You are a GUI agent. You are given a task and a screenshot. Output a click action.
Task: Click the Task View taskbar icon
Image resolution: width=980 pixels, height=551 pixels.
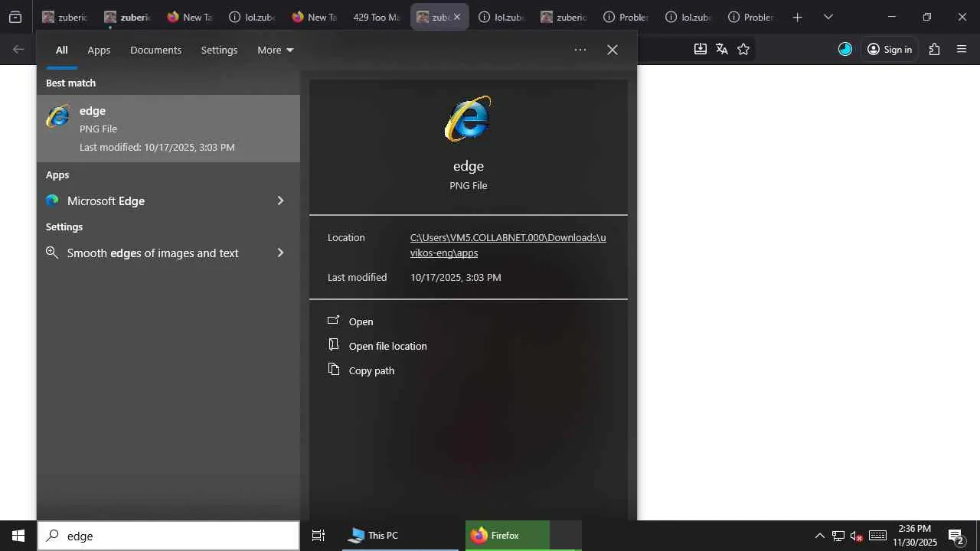[x=318, y=536]
